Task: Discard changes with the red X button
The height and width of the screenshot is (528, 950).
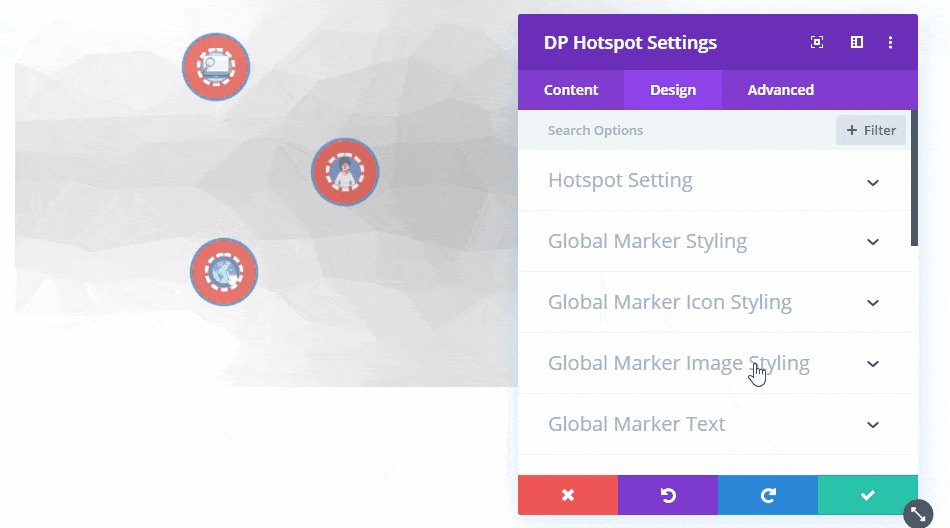Action: pos(568,495)
